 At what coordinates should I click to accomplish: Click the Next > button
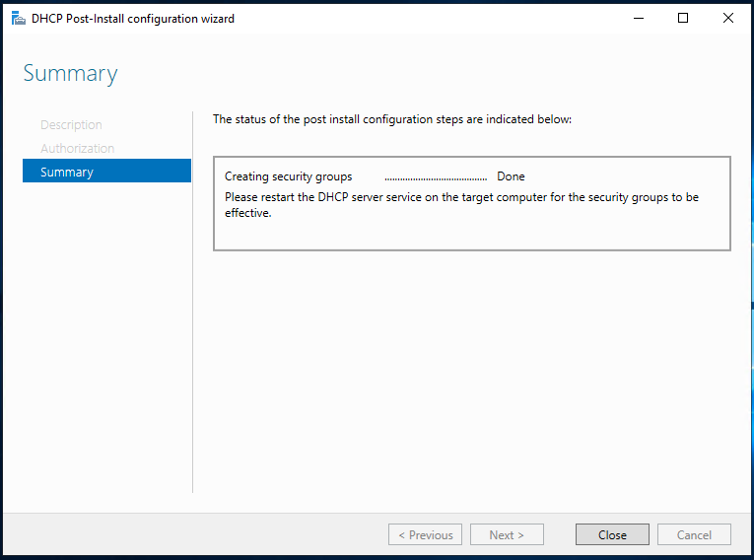tap(506, 535)
